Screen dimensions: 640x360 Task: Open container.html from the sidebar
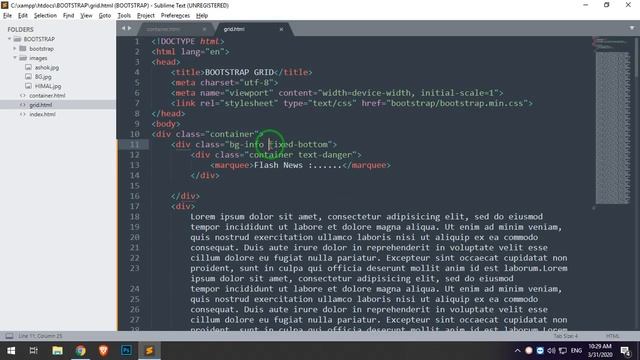coord(47,96)
